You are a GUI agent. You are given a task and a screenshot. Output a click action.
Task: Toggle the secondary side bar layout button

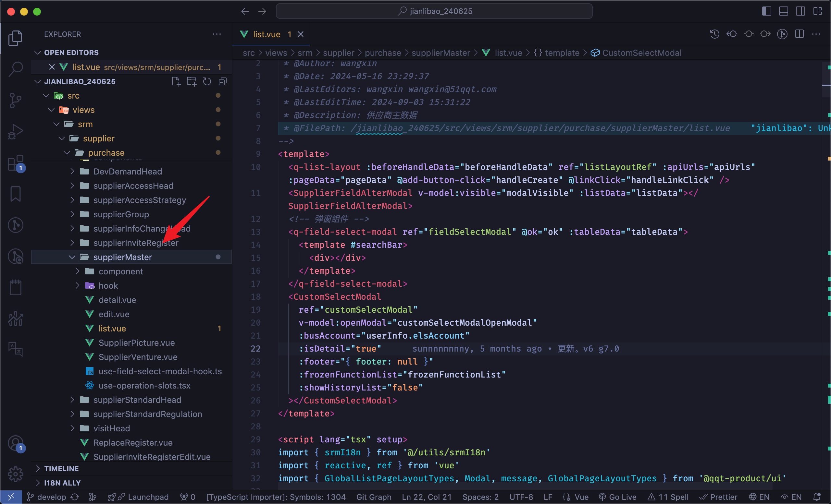pos(800,11)
